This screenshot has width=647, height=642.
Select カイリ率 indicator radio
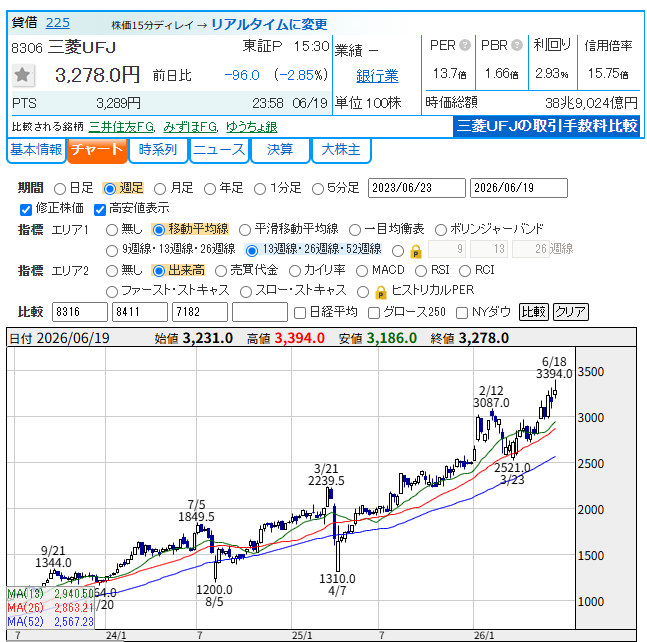(295, 271)
